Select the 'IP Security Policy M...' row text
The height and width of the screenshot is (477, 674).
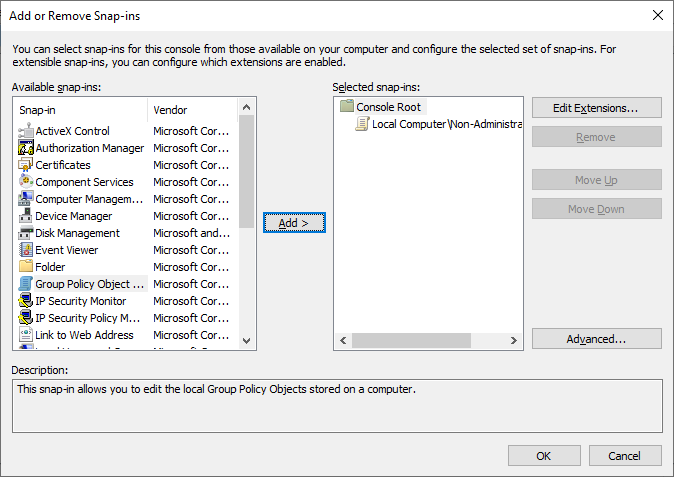tap(88, 318)
